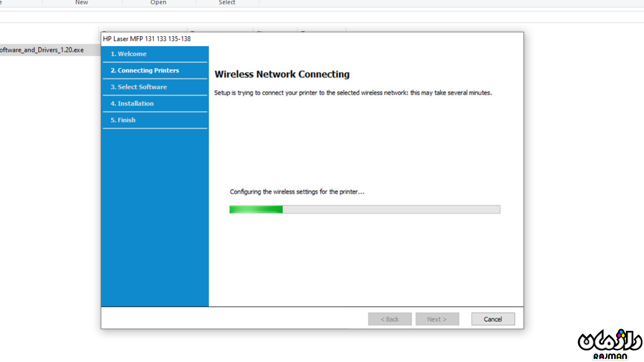The height and width of the screenshot is (362, 644).
Task: Click 'Configuring the wireless settings' status text
Action: (x=297, y=192)
